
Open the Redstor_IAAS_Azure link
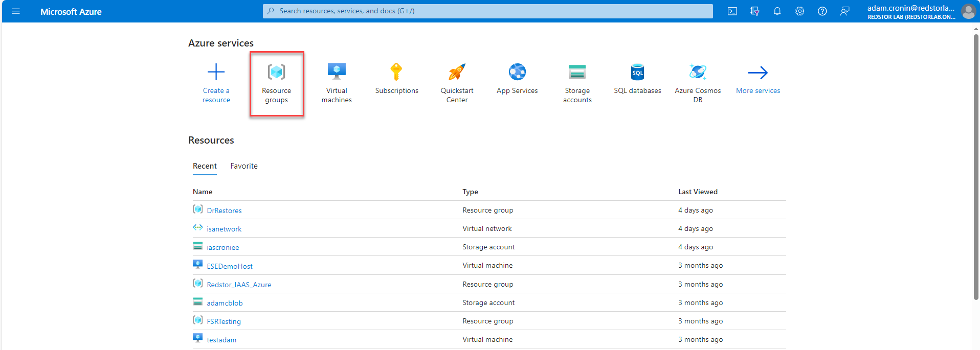click(239, 285)
